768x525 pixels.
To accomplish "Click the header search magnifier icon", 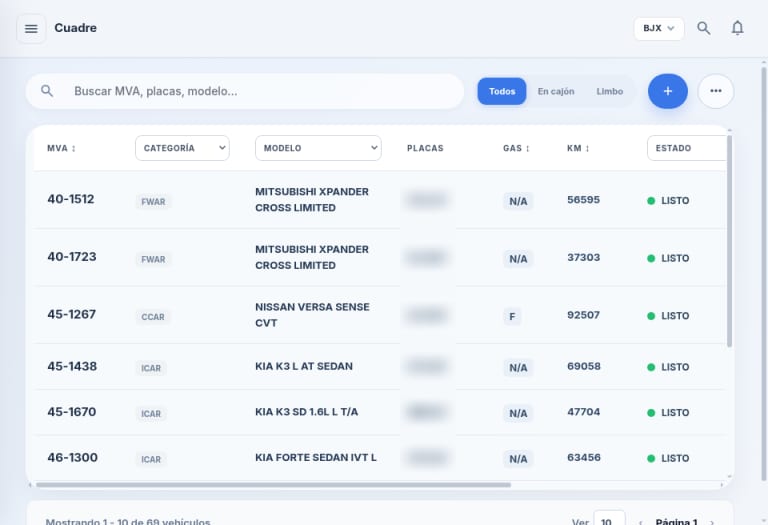I will 703,28.
